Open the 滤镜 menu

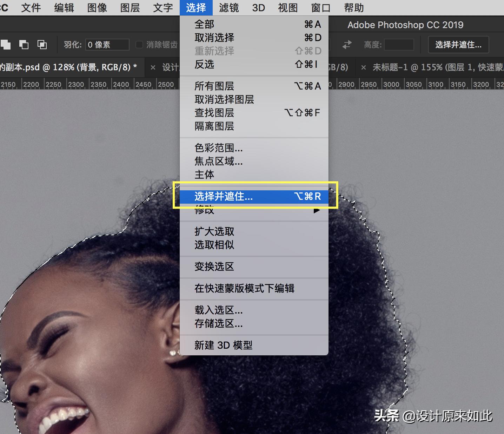coord(228,8)
